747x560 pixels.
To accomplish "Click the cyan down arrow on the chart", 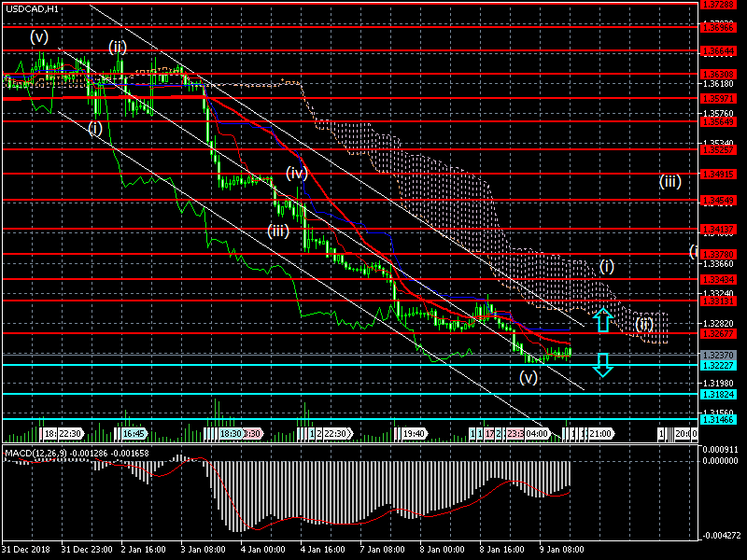I will click(x=603, y=365).
